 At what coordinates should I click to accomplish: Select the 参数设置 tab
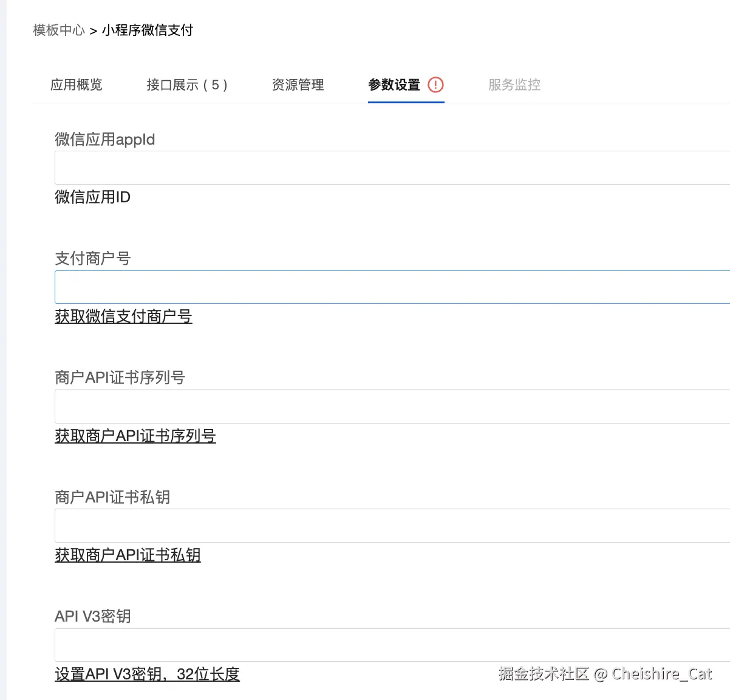394,84
